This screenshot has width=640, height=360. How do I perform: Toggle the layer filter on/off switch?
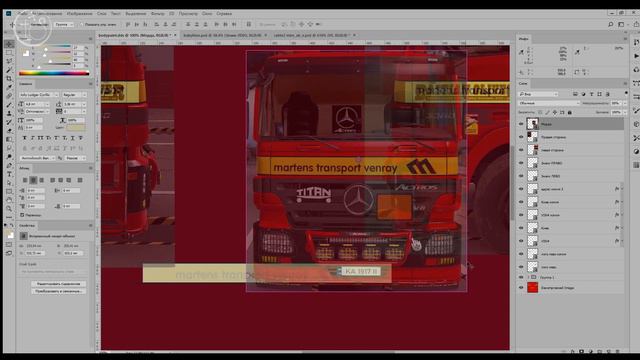[626, 93]
